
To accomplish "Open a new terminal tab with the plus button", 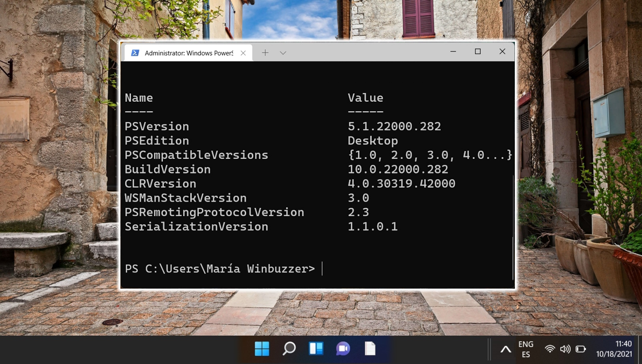I will (x=265, y=52).
